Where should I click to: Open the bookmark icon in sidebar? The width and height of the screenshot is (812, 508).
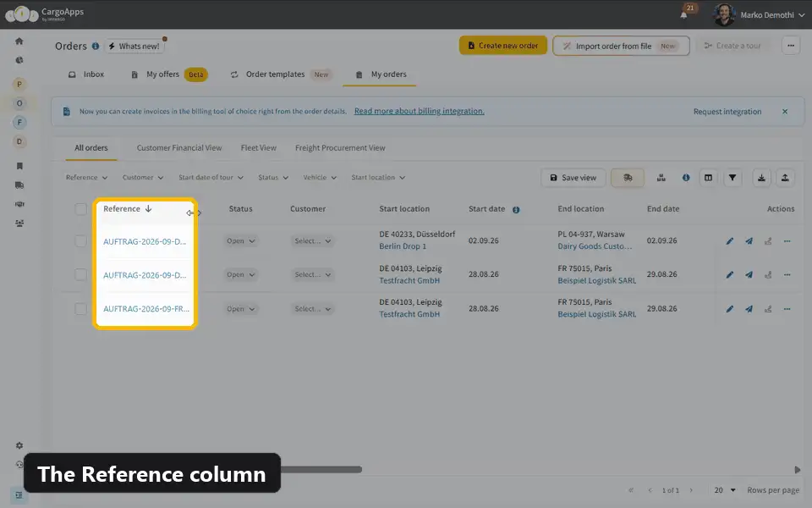click(x=19, y=166)
